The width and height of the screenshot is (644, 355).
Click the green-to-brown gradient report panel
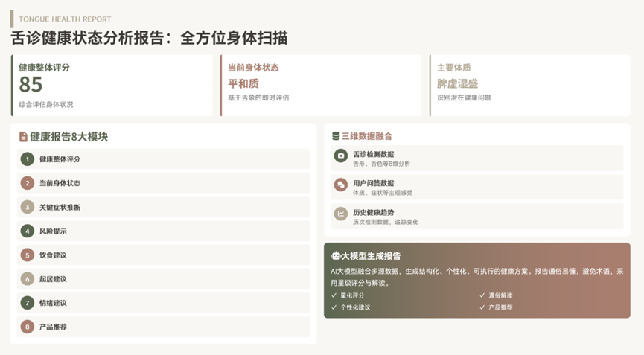[476, 280]
